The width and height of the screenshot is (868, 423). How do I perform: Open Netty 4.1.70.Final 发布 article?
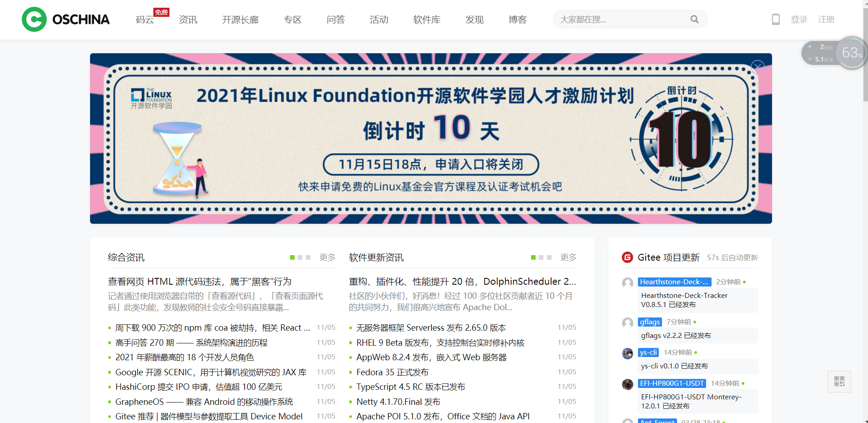pyautogui.click(x=398, y=402)
